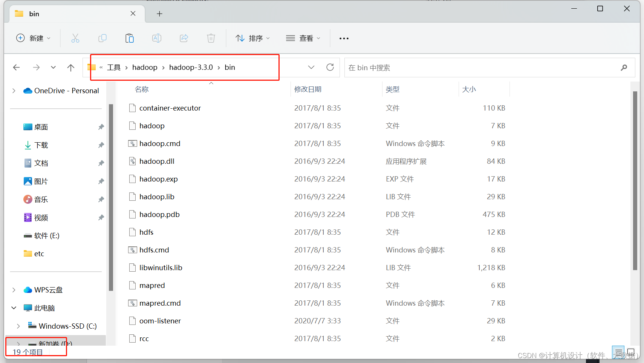Open the three-dots more options menu
This screenshot has width=644, height=363.
[344, 38]
